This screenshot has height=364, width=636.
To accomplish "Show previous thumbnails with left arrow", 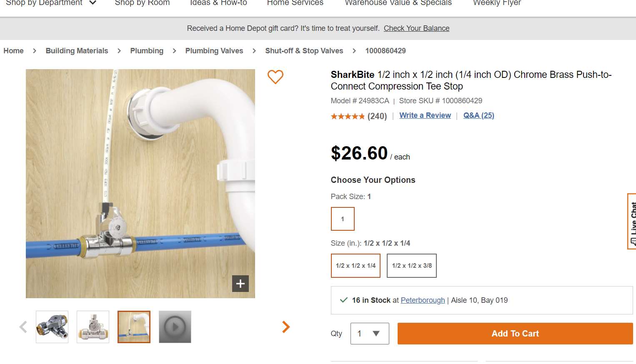I will [23, 327].
